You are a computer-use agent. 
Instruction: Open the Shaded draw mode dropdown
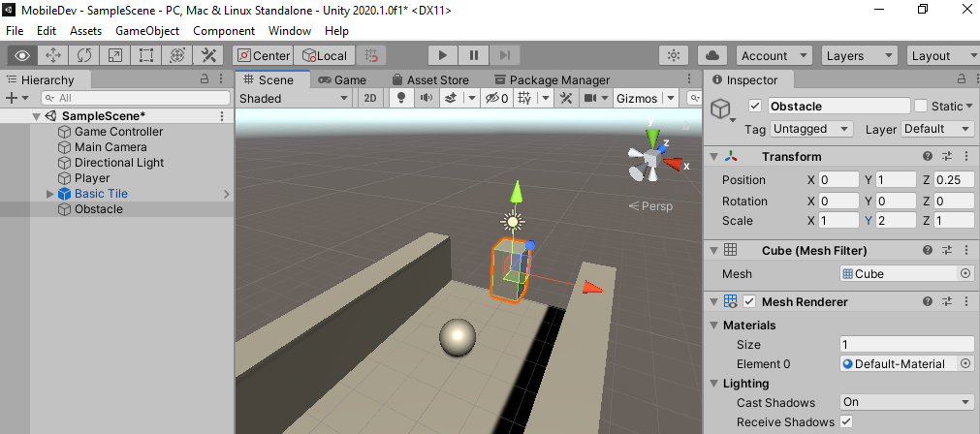tap(294, 98)
